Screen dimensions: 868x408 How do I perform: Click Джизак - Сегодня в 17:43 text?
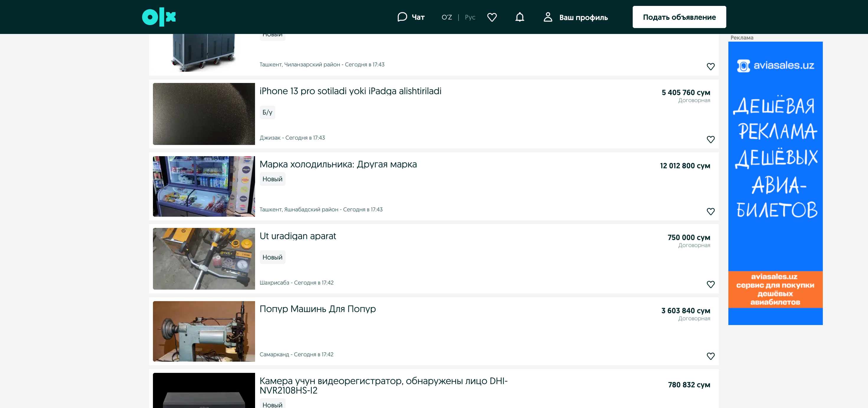[292, 138]
